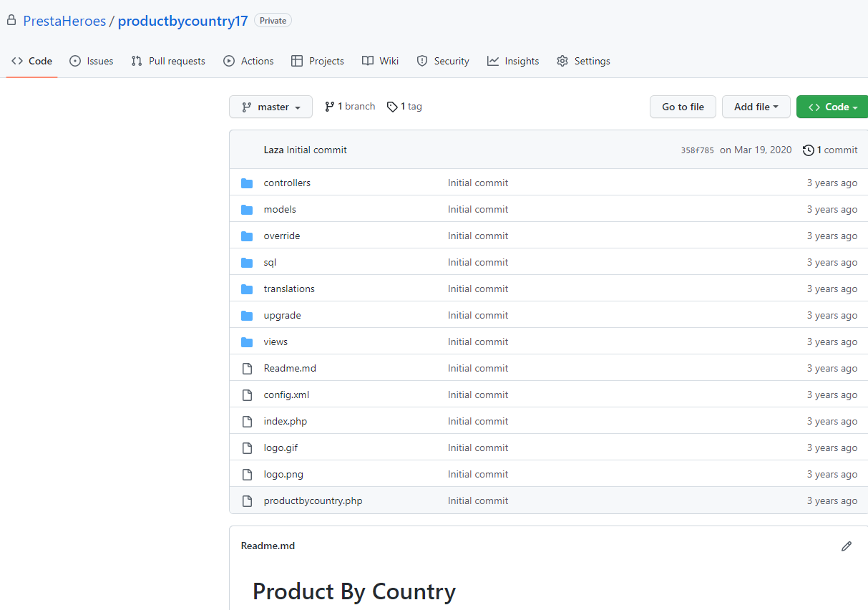Click Initial commit message in views row
This screenshot has height=610, width=868.
tap(478, 342)
